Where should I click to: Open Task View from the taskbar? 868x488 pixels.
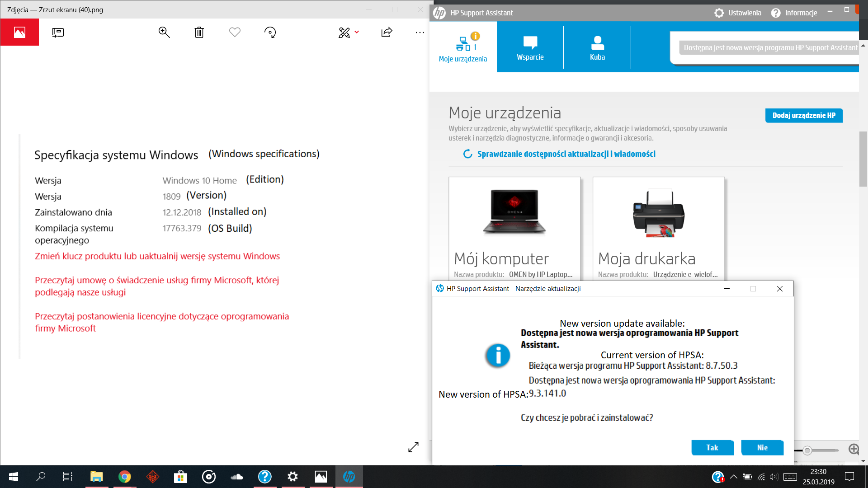pyautogui.click(x=68, y=477)
